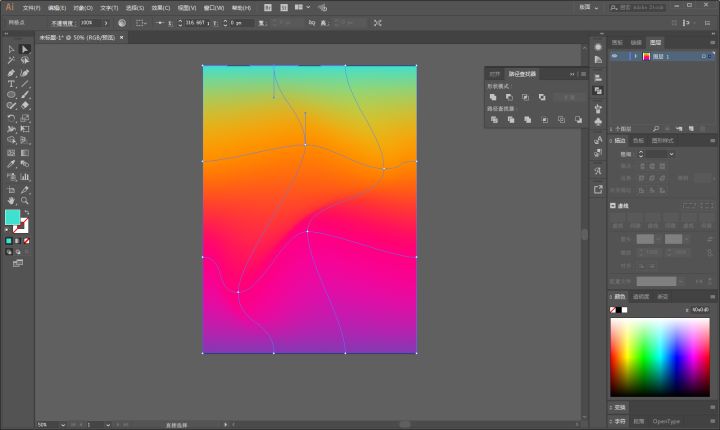Image resolution: width=720 pixels, height=430 pixels.
Task: Activate the Zoom magnifier tool
Action: [25, 200]
